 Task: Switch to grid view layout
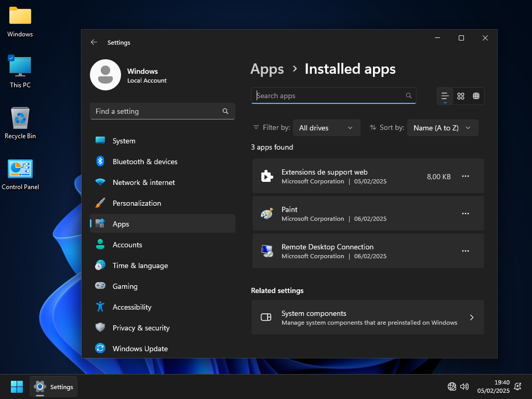(461, 96)
